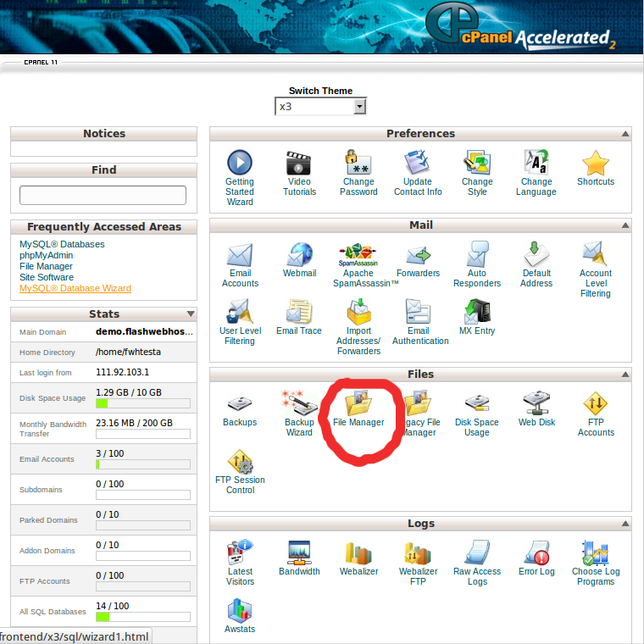Open the Email Trace icon
The height and width of the screenshot is (644, 644).
point(298,312)
